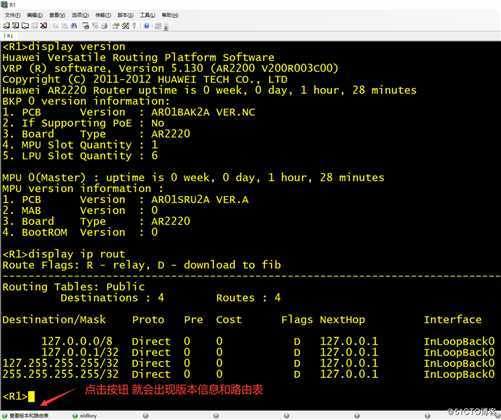Click the Connect in Tab folder icon

click(x=25, y=25)
